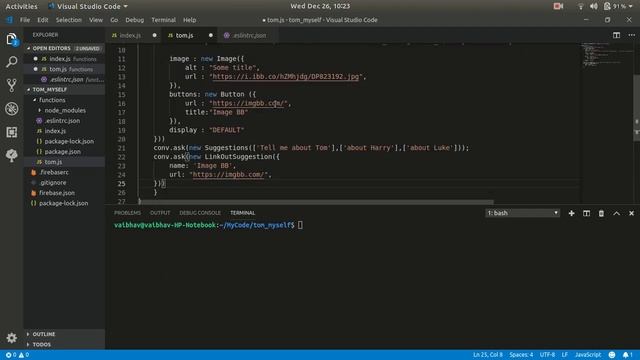The image size is (640, 360).
Task: Click the editor horizontal scrollbar
Action: [316, 202]
